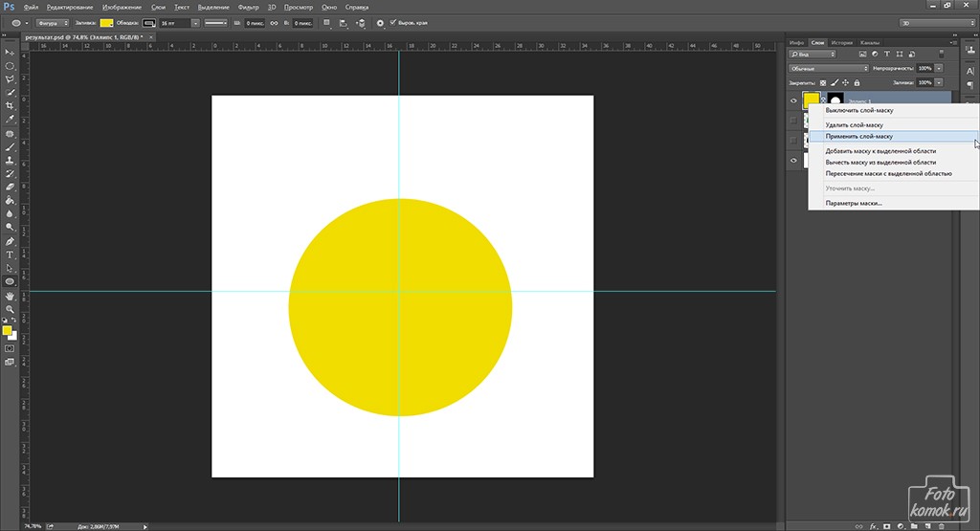980x531 pixels.
Task: Toggle lock position icon
Action: (846, 82)
